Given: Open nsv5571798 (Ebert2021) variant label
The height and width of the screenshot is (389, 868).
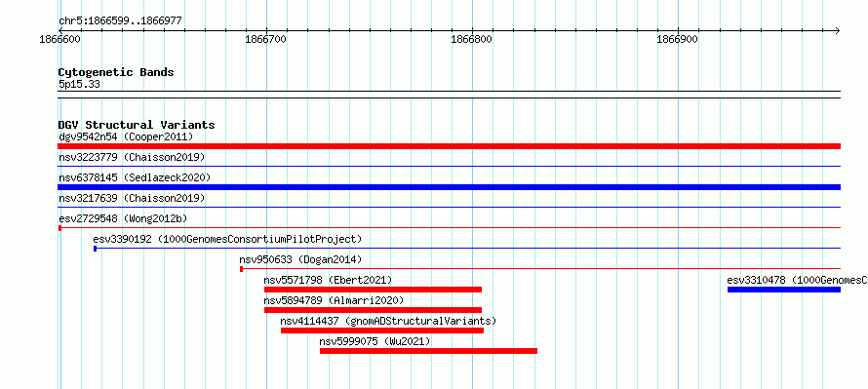Looking at the screenshot, I should tap(328, 280).
